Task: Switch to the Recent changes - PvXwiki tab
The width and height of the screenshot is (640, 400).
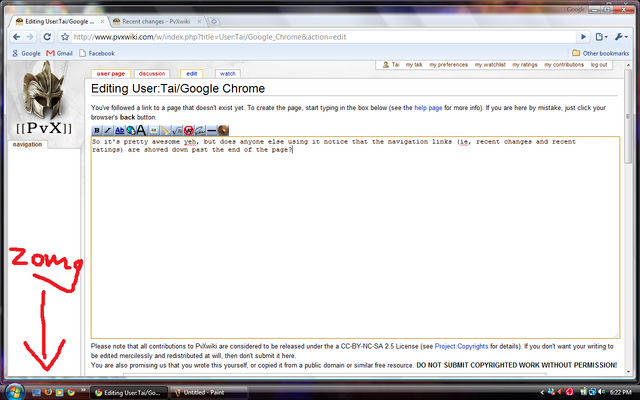Action: tap(156, 21)
